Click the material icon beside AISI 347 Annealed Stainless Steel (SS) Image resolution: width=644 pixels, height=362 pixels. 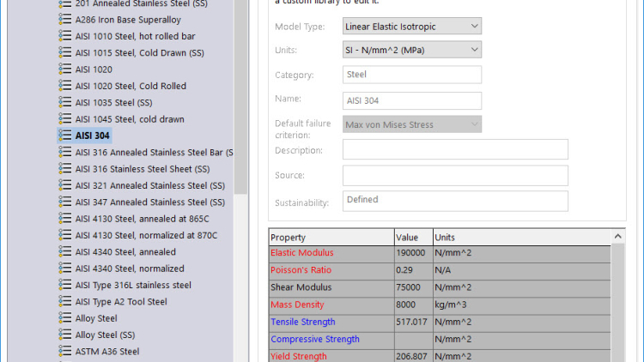point(65,202)
